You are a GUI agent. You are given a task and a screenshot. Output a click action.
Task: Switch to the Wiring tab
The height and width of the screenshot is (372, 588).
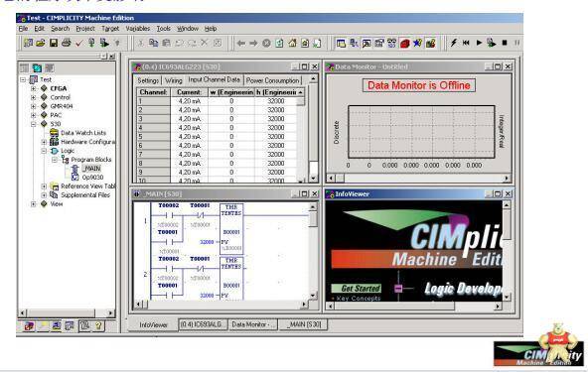pyautogui.click(x=173, y=80)
